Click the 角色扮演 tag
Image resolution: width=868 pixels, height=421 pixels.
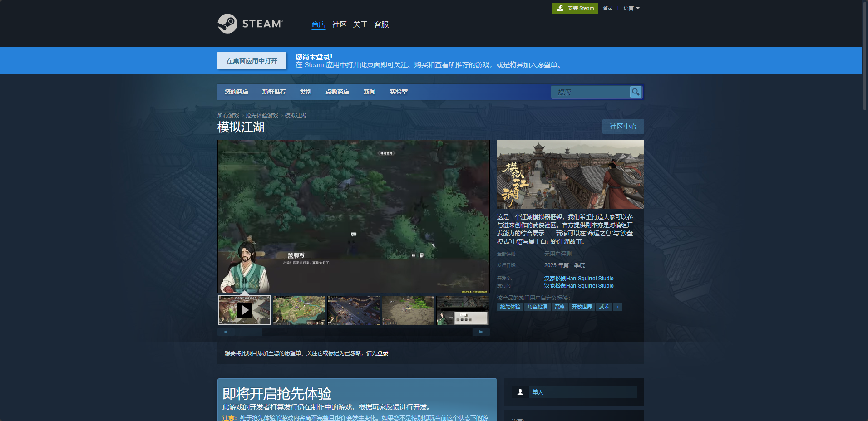point(538,307)
